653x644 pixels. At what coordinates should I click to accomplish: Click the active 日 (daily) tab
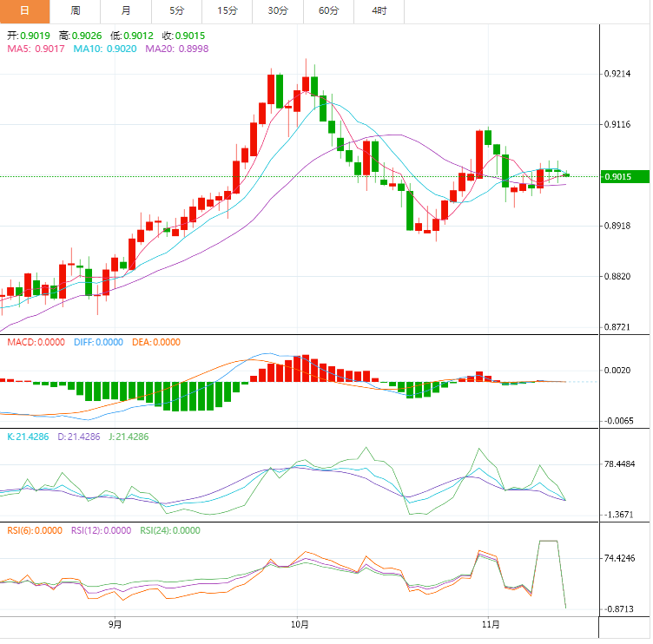[24, 11]
